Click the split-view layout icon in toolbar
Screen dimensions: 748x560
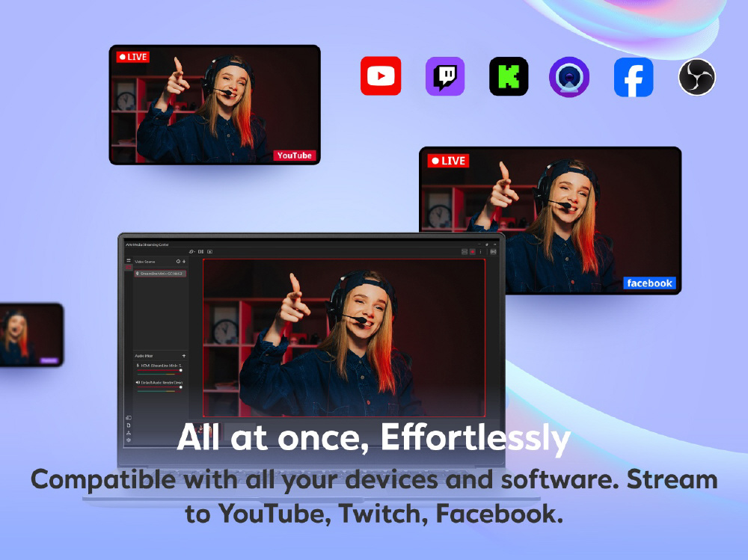tap(201, 252)
